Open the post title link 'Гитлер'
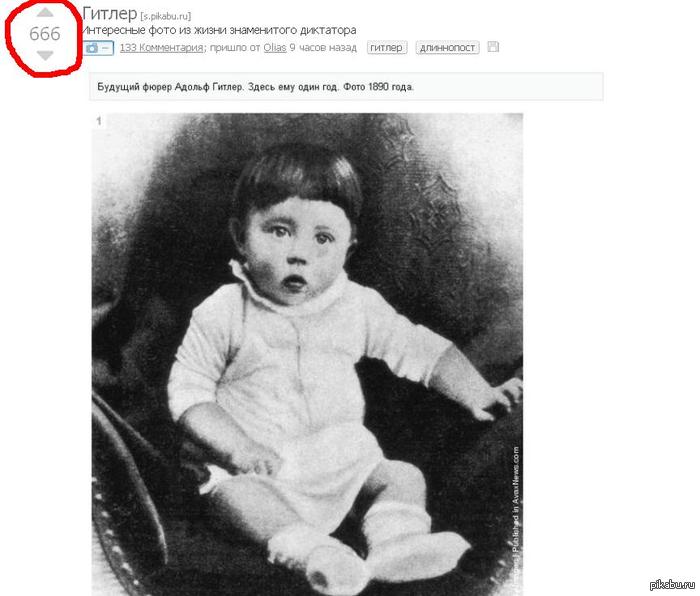The image size is (700, 596). [x=110, y=13]
